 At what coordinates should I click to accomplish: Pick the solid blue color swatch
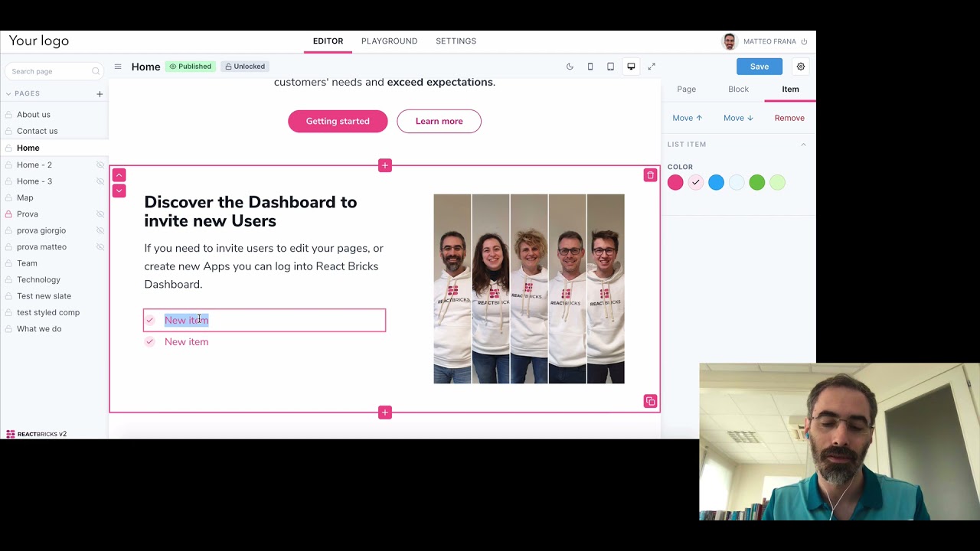click(716, 182)
